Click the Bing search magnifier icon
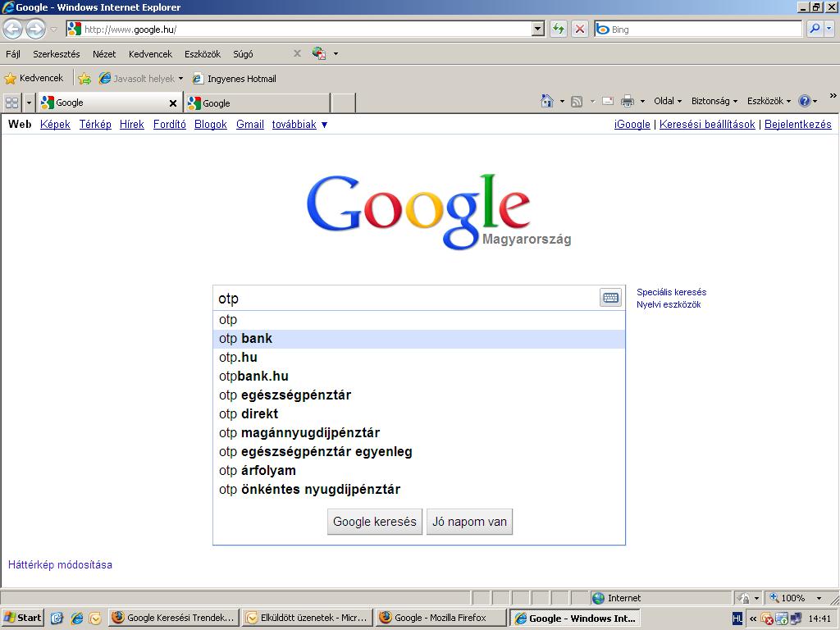The height and width of the screenshot is (630, 840). pos(815,29)
